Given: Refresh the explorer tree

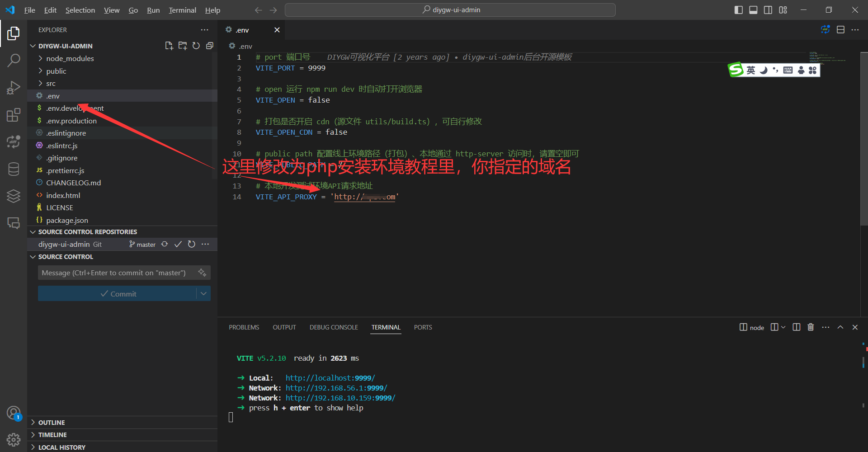Looking at the screenshot, I should (x=196, y=46).
